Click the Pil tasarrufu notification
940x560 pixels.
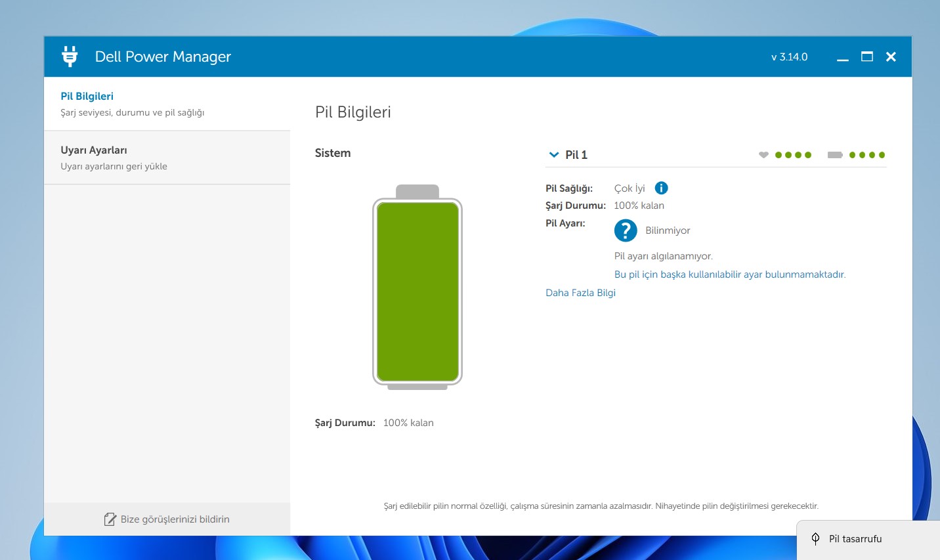click(855, 539)
